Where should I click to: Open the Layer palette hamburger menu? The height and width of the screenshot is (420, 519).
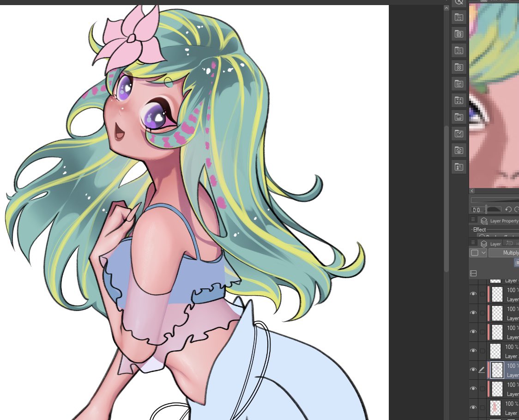(x=473, y=242)
